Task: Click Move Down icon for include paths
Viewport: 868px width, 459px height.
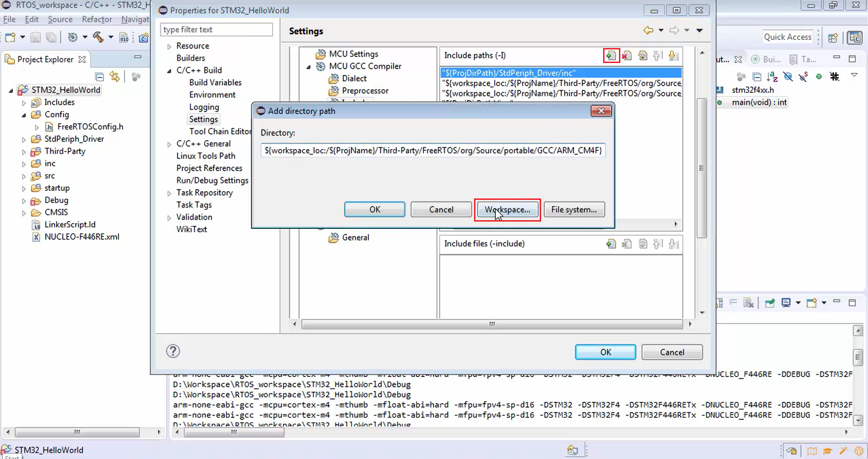Action: [673, 56]
